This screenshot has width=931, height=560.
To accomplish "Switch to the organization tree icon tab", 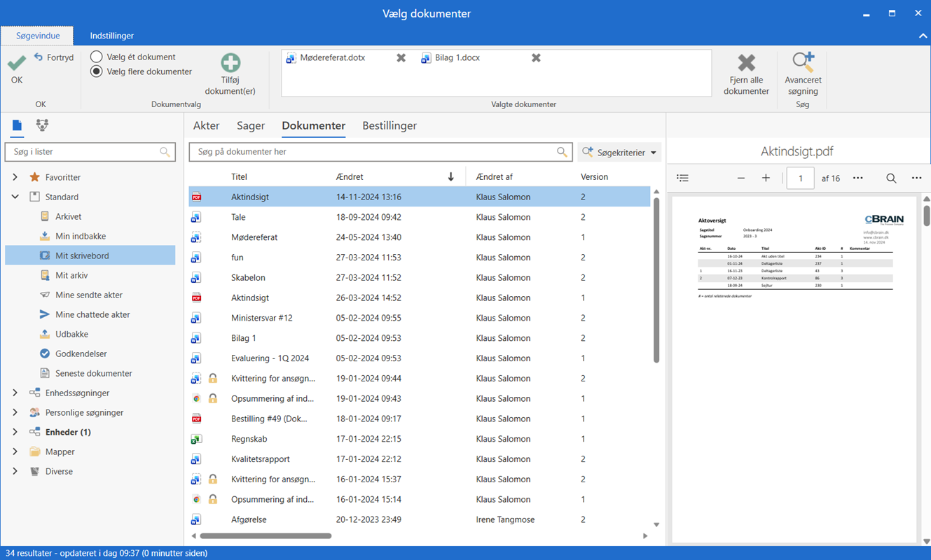I will coord(43,125).
